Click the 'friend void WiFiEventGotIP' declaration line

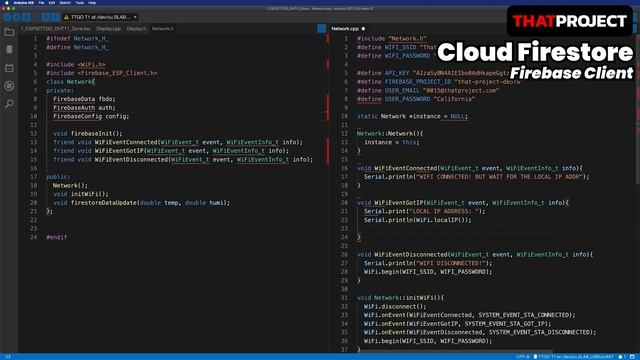[x=171, y=151]
